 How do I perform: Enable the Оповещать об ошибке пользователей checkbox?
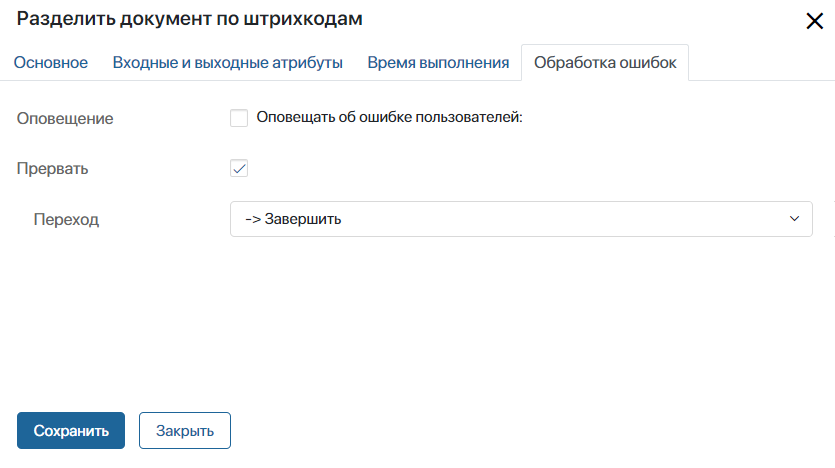coord(239,118)
